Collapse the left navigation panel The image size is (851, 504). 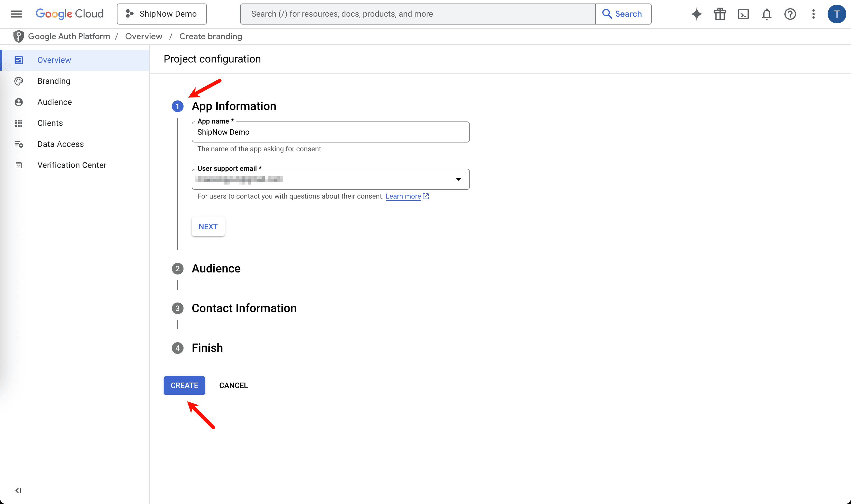pos(19,490)
